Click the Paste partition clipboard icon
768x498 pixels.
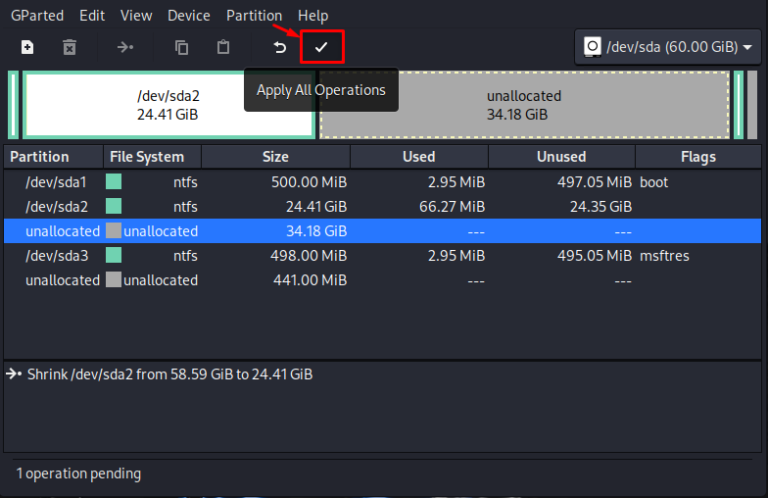click(223, 47)
